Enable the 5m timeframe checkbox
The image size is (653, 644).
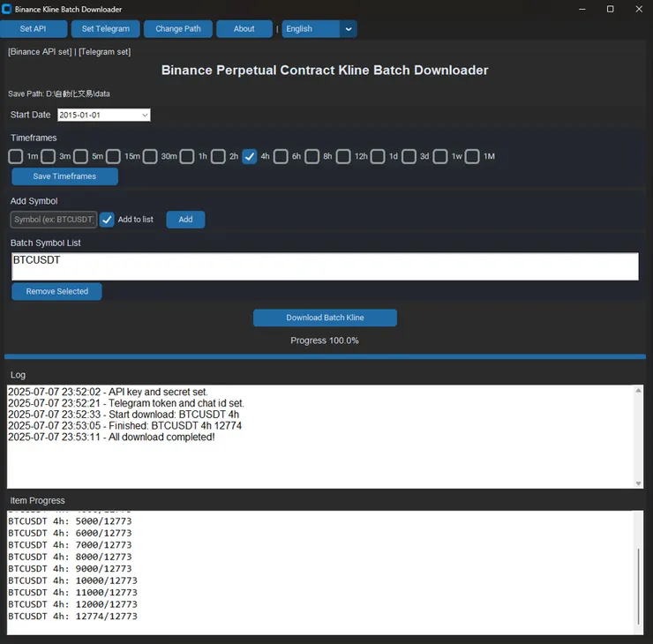(81, 156)
